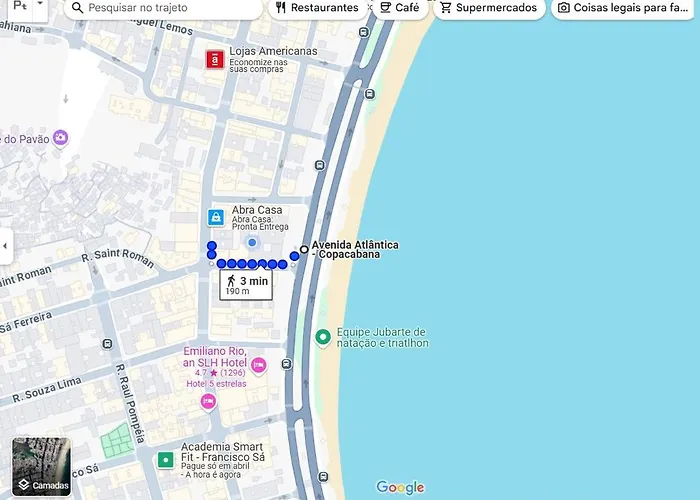This screenshot has height=500, width=700.
Task: Select Academia Smart Fit green square icon
Action: coord(166,460)
